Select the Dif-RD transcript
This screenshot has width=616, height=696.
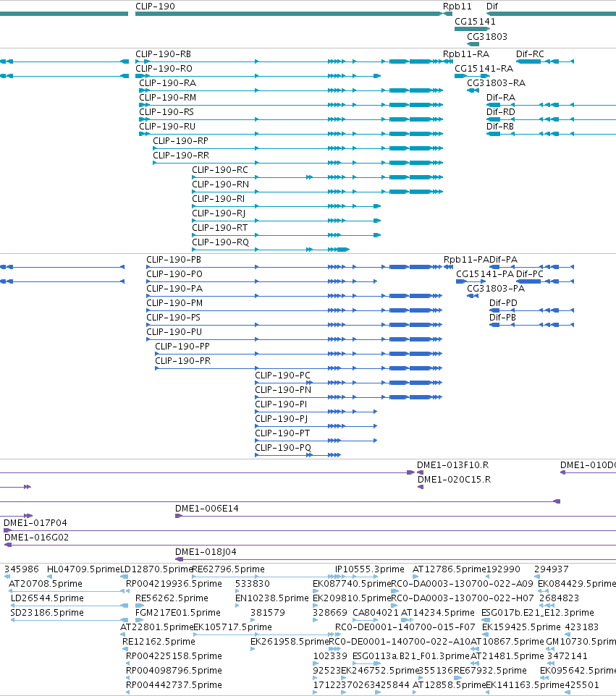point(500,112)
